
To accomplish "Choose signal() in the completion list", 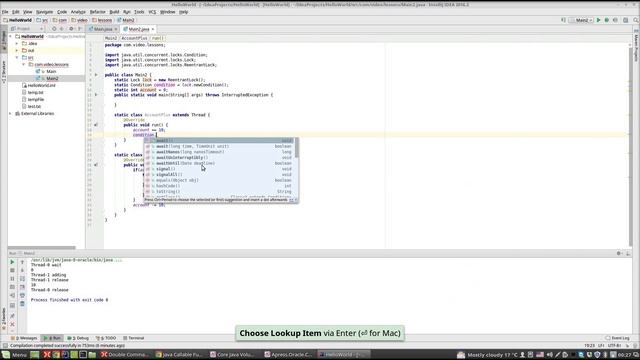I will pyautogui.click(x=219, y=169).
